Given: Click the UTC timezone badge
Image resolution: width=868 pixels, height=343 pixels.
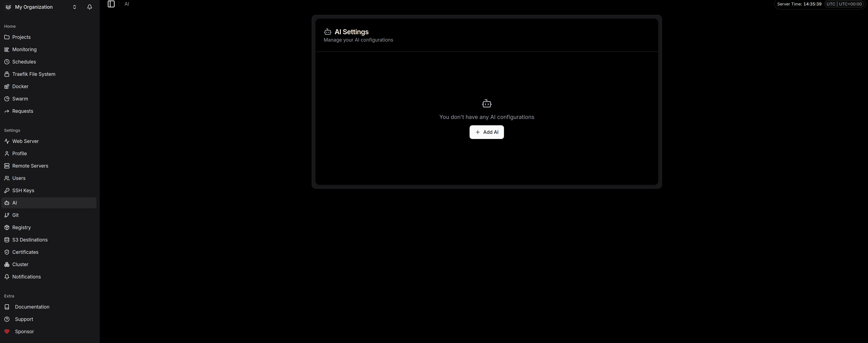Looking at the screenshot, I should pos(844,4).
